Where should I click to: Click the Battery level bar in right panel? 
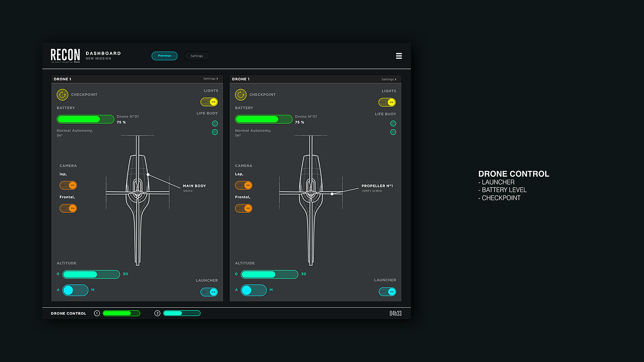(x=264, y=119)
